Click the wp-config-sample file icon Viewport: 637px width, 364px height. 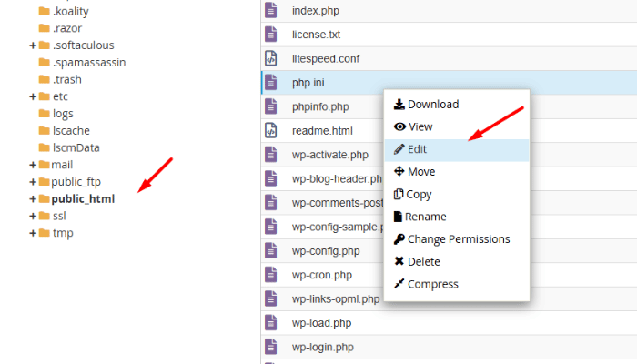pyautogui.click(x=270, y=227)
